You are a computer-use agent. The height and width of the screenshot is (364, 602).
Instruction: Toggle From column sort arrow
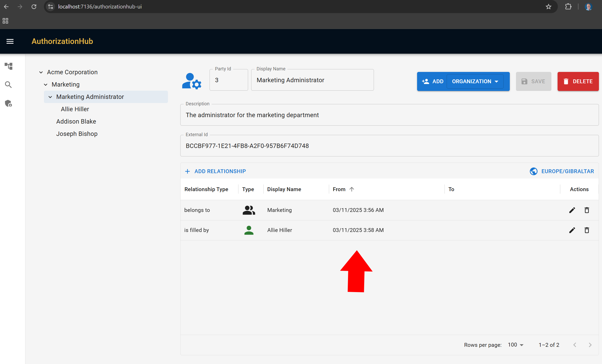coord(352,189)
